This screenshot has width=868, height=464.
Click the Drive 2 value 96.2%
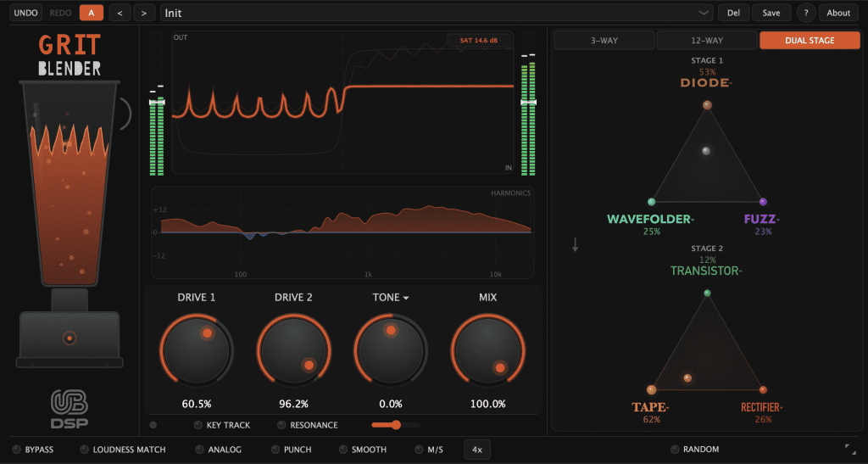293,404
